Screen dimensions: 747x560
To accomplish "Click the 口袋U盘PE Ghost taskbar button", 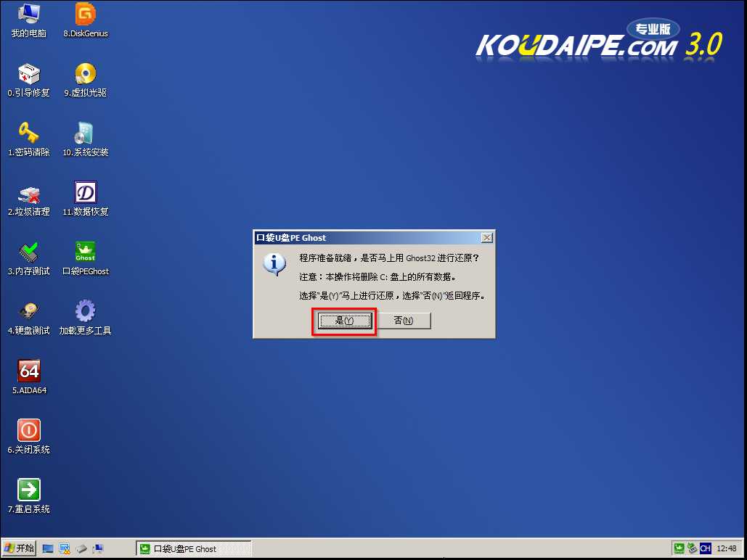I will coord(193,548).
